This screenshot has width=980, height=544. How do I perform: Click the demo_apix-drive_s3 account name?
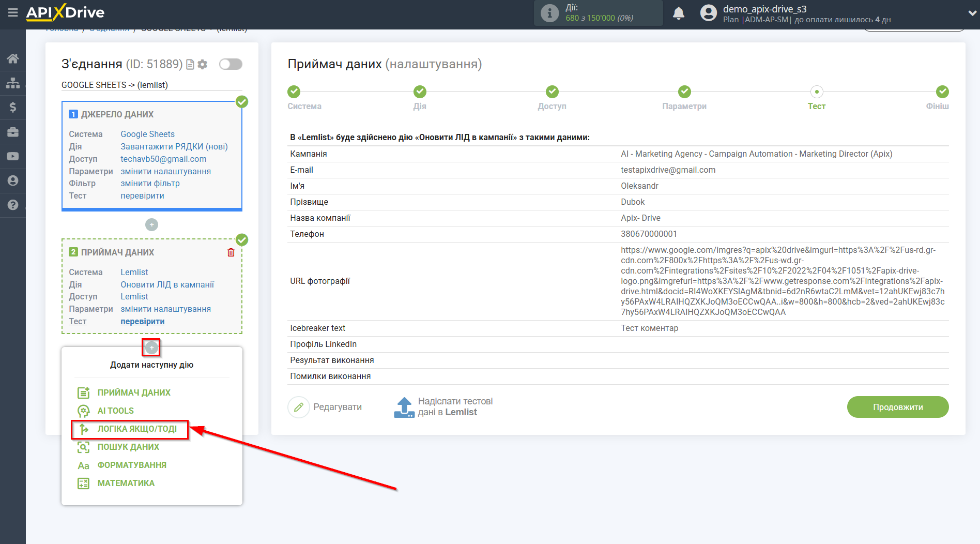point(764,9)
